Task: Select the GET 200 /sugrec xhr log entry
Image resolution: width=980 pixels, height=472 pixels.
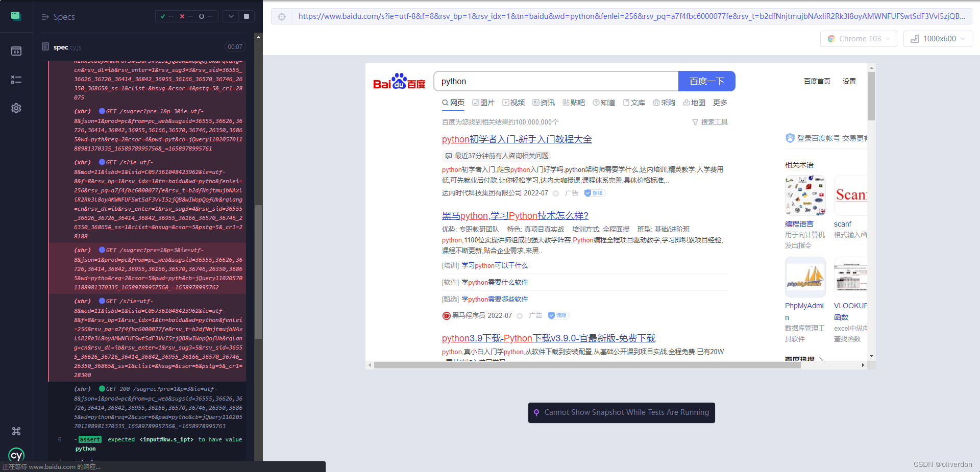Action: [x=148, y=407]
